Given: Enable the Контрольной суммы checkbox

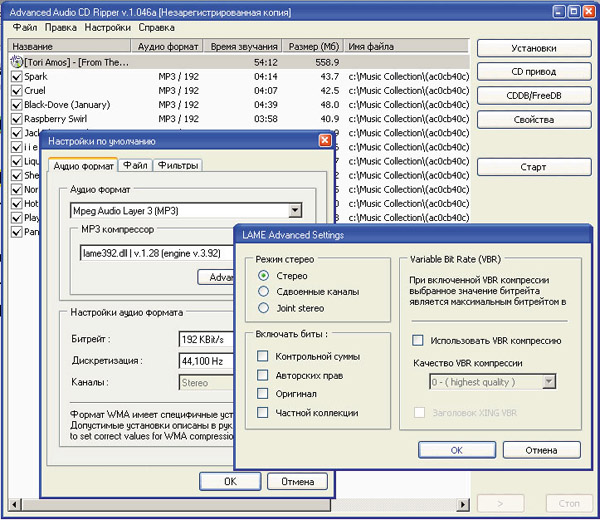Looking at the screenshot, I should (x=262, y=356).
